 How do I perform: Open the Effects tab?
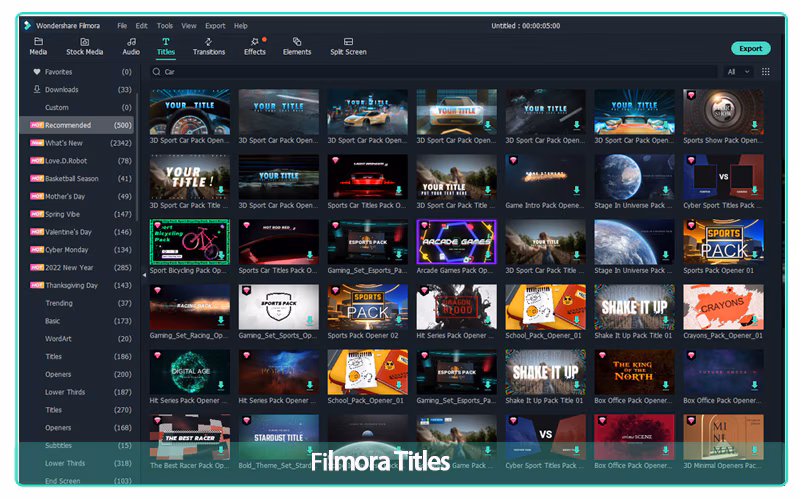click(x=255, y=46)
